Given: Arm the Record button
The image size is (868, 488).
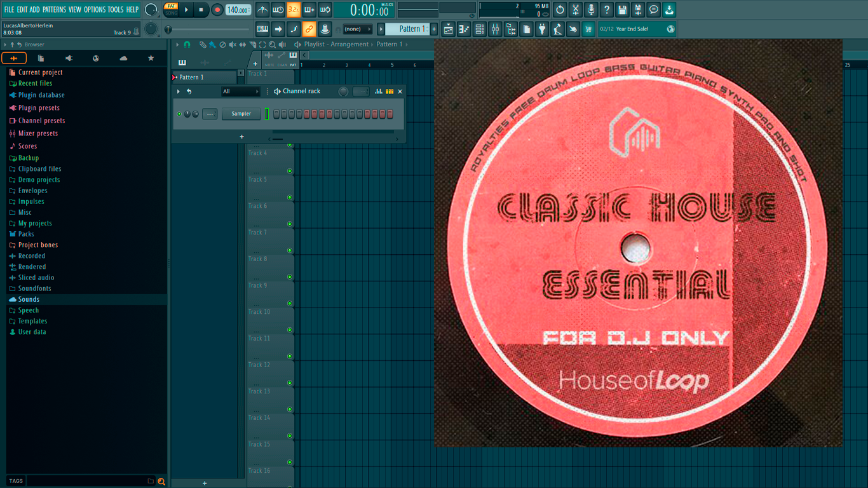Looking at the screenshot, I should (x=217, y=10).
